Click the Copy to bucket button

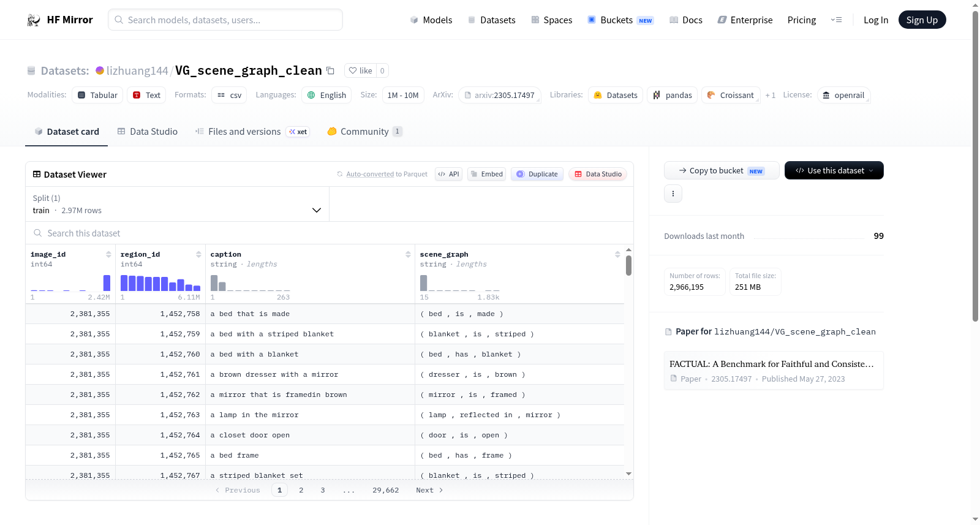coord(722,170)
